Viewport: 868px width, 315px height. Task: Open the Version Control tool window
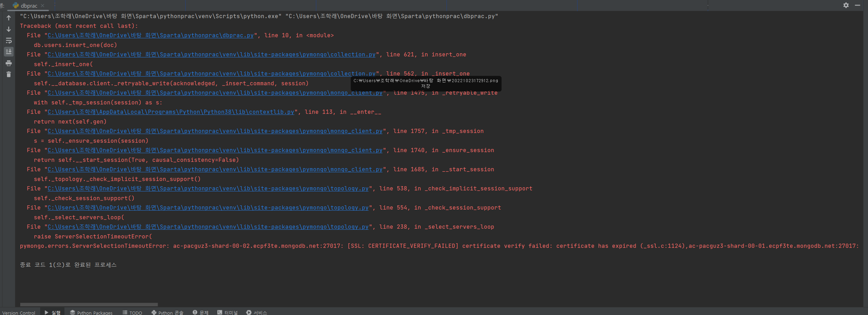(19, 313)
